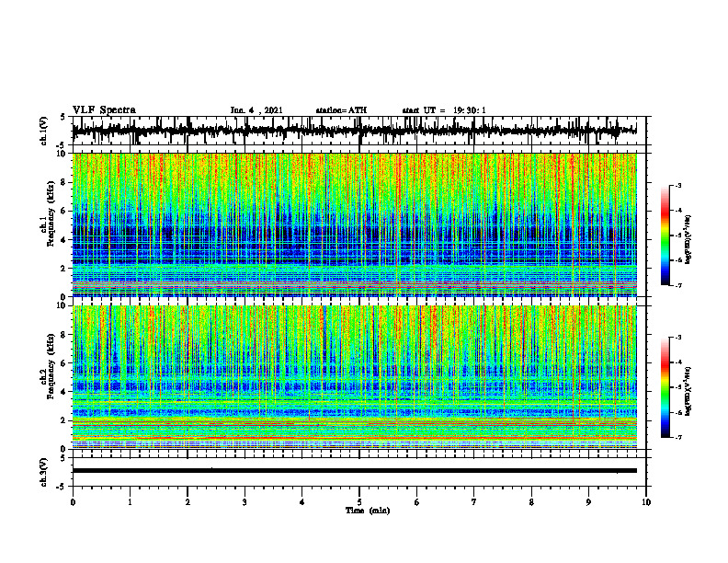The height and width of the screenshot is (563, 728).
Task: Click the ch.2 spectrogram color scale bar
Action: coord(665,387)
